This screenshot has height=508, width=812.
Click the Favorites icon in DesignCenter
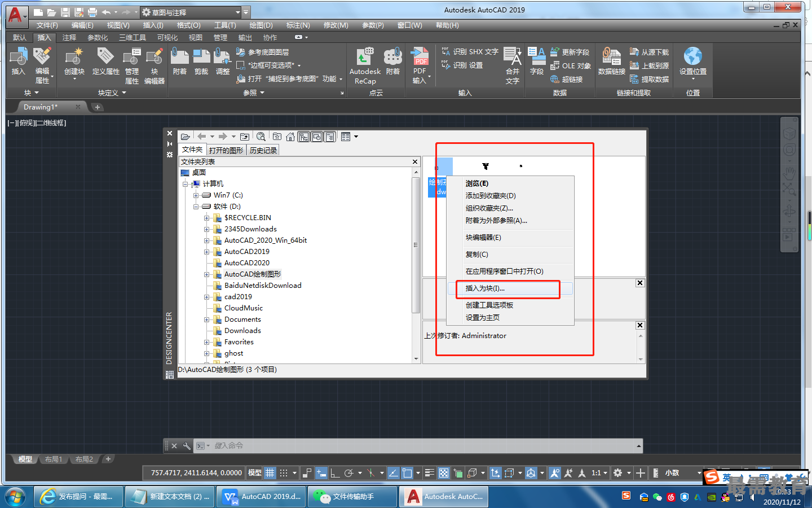[277, 137]
